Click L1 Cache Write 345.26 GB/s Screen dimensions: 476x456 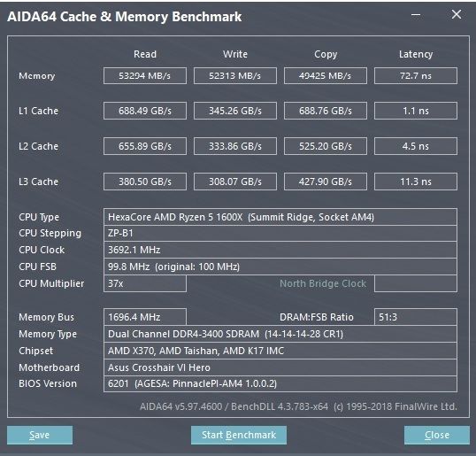235,111
